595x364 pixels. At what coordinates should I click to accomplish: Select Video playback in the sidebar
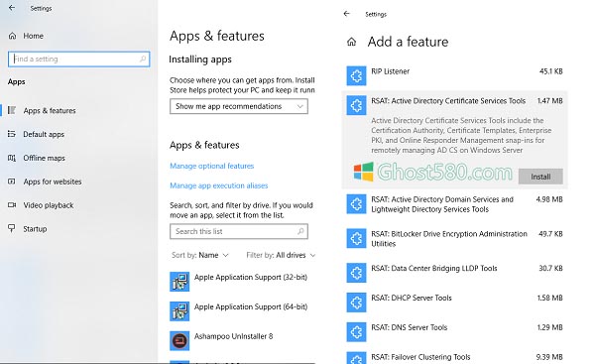[49, 205]
